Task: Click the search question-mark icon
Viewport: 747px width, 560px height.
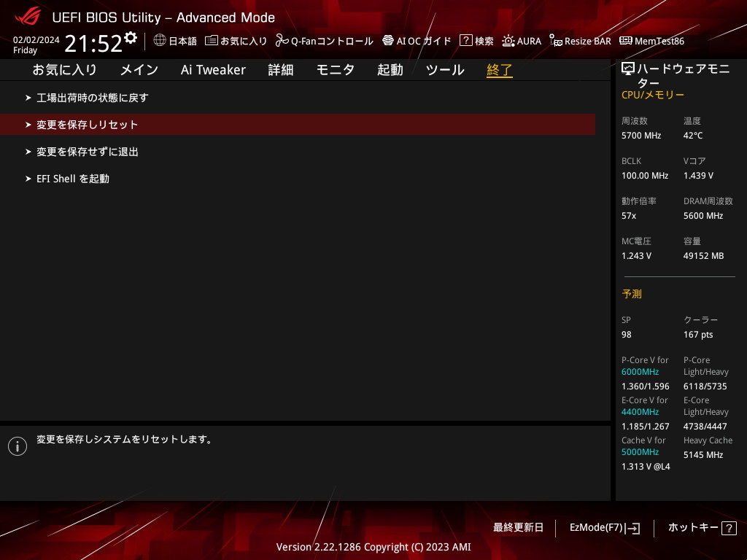Action: [465, 41]
